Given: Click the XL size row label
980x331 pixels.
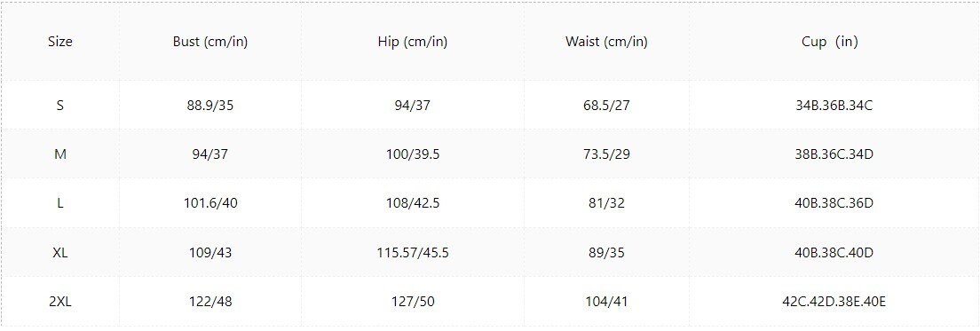Looking at the screenshot, I should 60,253.
